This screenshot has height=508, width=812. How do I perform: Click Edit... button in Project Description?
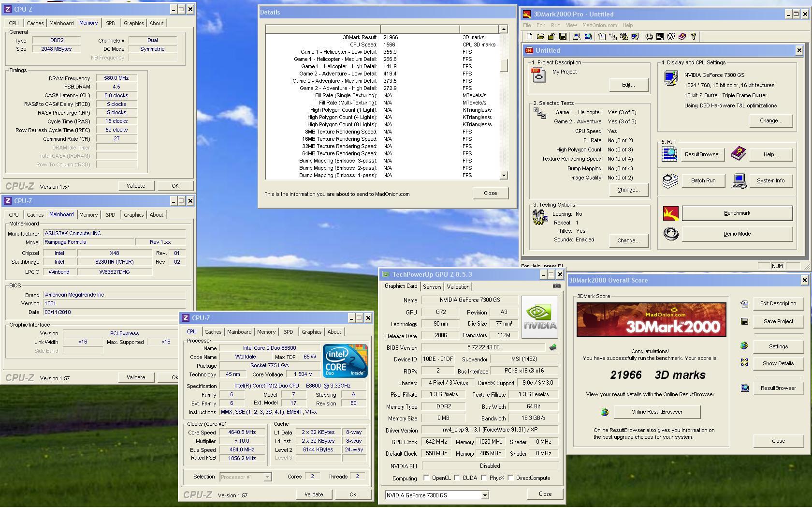point(628,85)
